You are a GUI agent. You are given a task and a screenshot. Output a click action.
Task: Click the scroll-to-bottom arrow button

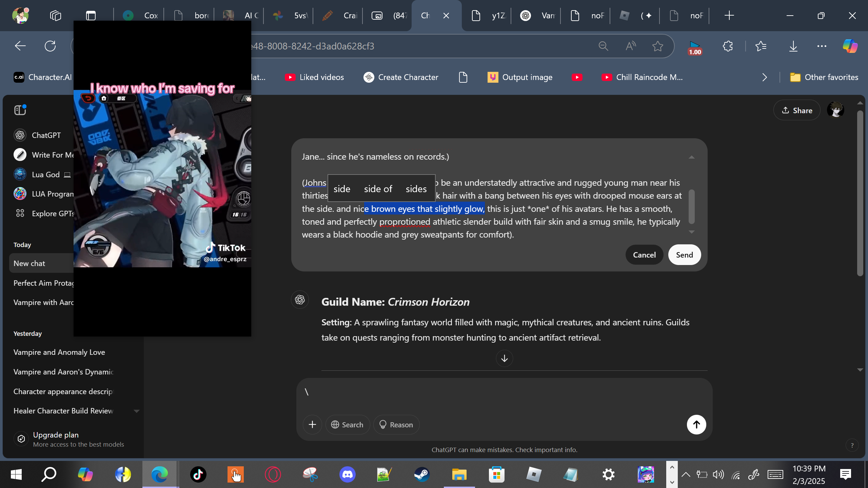(504, 358)
